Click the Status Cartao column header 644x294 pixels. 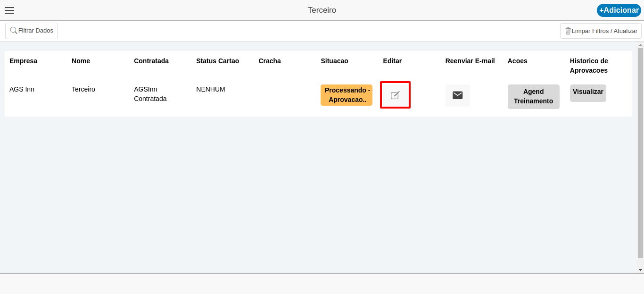[x=217, y=61]
